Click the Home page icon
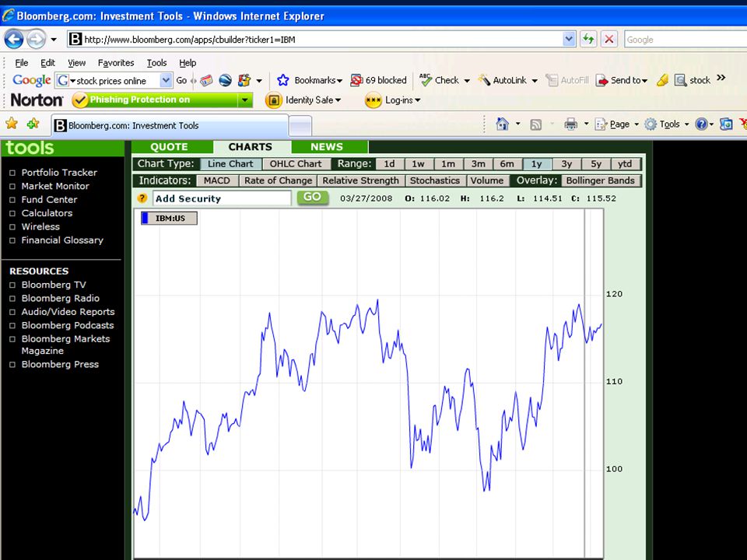747x560 pixels. (x=502, y=124)
